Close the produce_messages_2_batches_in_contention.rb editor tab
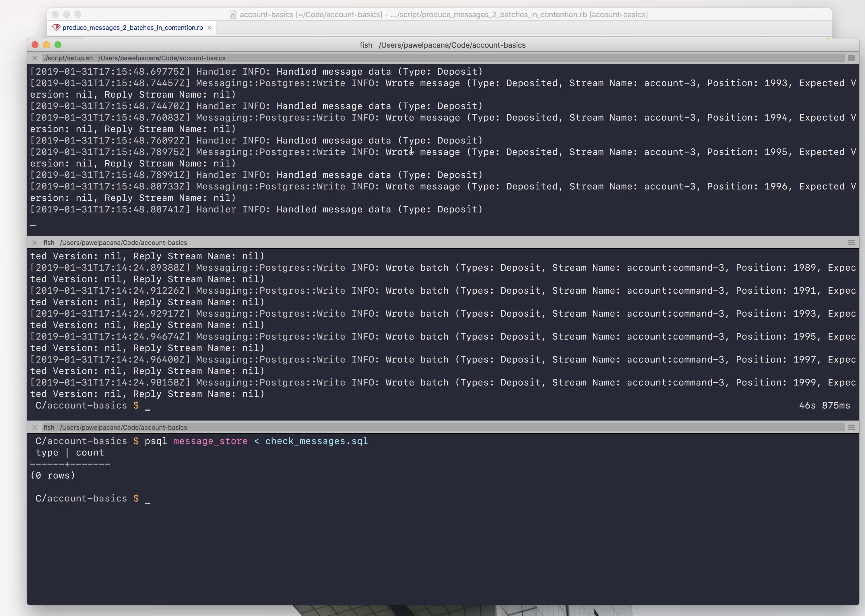 209,28
